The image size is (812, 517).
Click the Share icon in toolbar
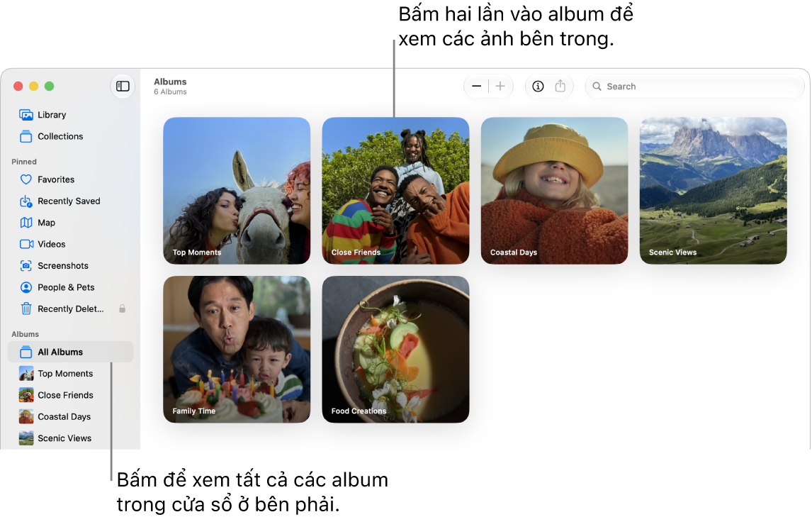pos(560,86)
